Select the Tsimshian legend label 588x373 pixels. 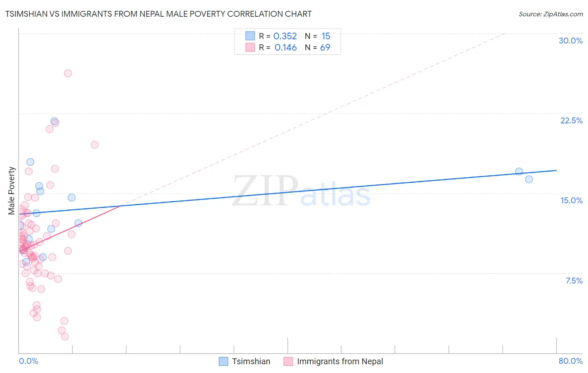[251, 361]
